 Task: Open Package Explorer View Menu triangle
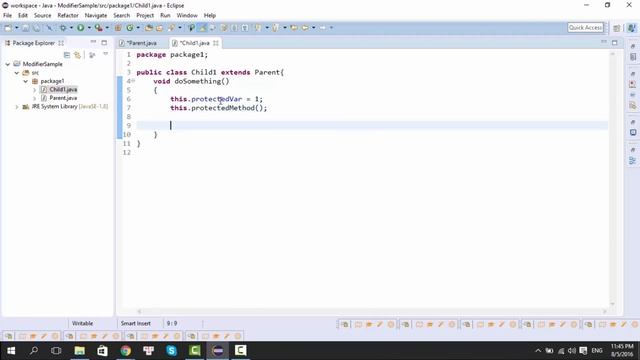[105, 54]
